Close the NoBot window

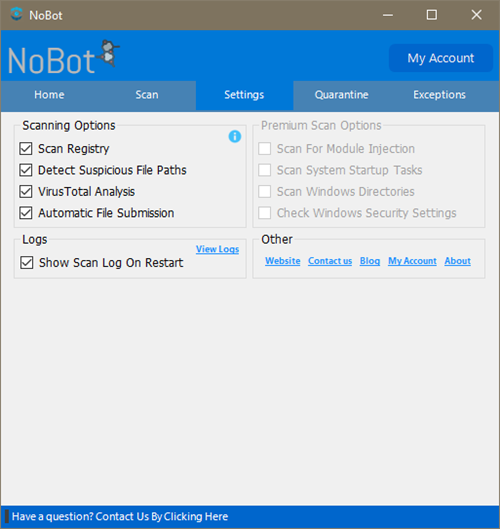tap(476, 15)
